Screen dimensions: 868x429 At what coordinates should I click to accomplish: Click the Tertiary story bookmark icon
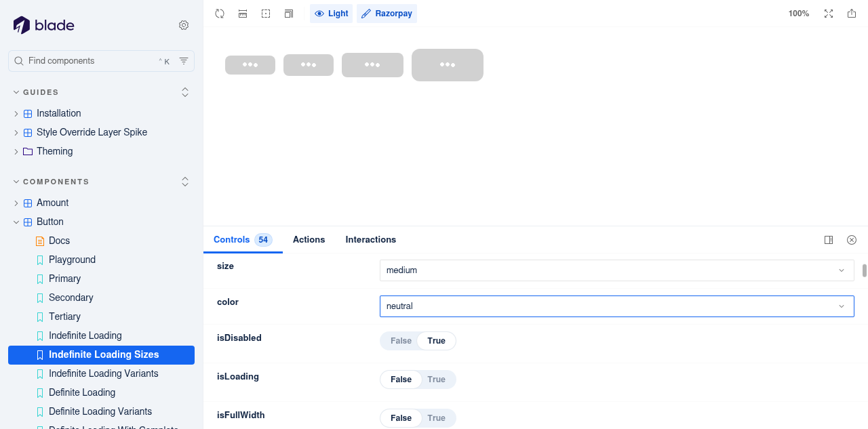[x=40, y=316]
